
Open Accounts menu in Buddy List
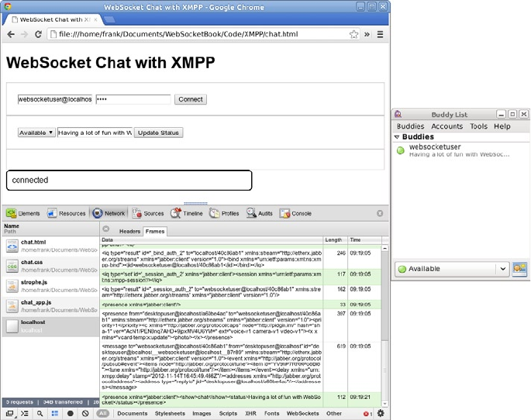point(447,126)
